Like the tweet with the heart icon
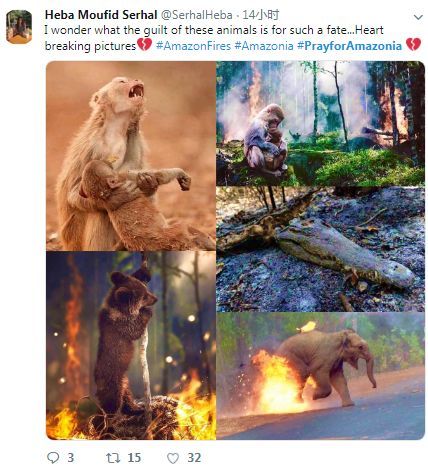This screenshot has width=428, height=466. (x=173, y=458)
